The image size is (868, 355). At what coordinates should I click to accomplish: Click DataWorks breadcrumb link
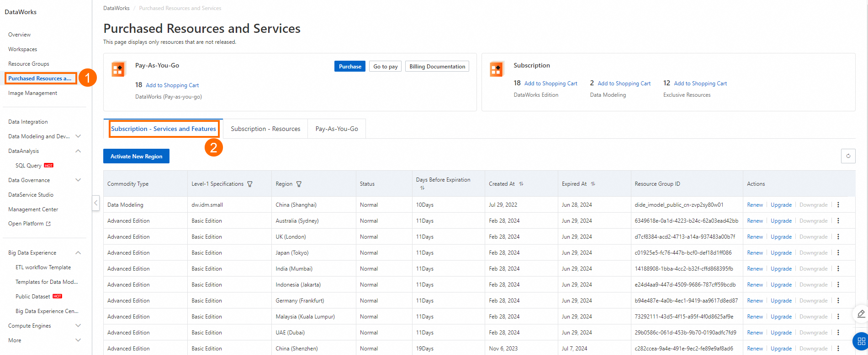[116, 8]
